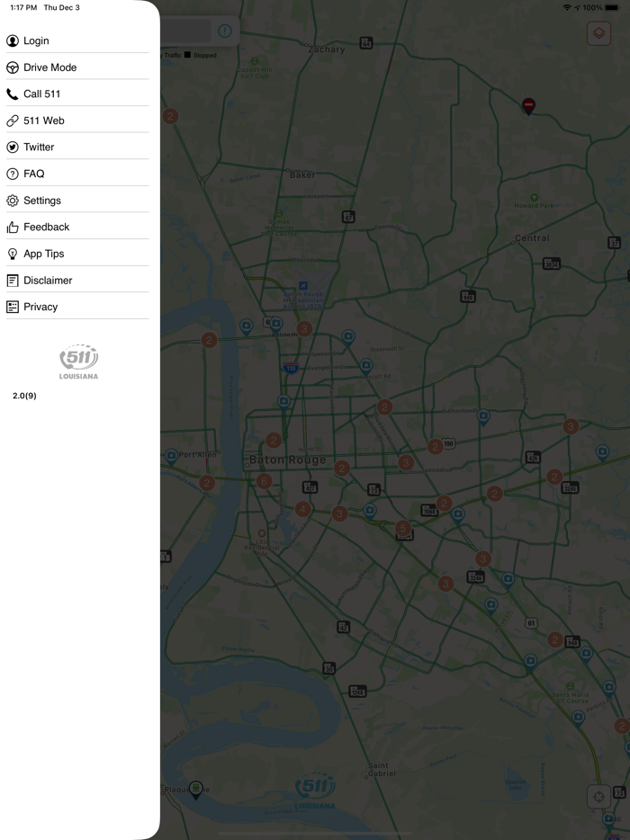Tap the 511 Louisiana logo in menu
The width and height of the screenshot is (630, 840).
click(78, 361)
